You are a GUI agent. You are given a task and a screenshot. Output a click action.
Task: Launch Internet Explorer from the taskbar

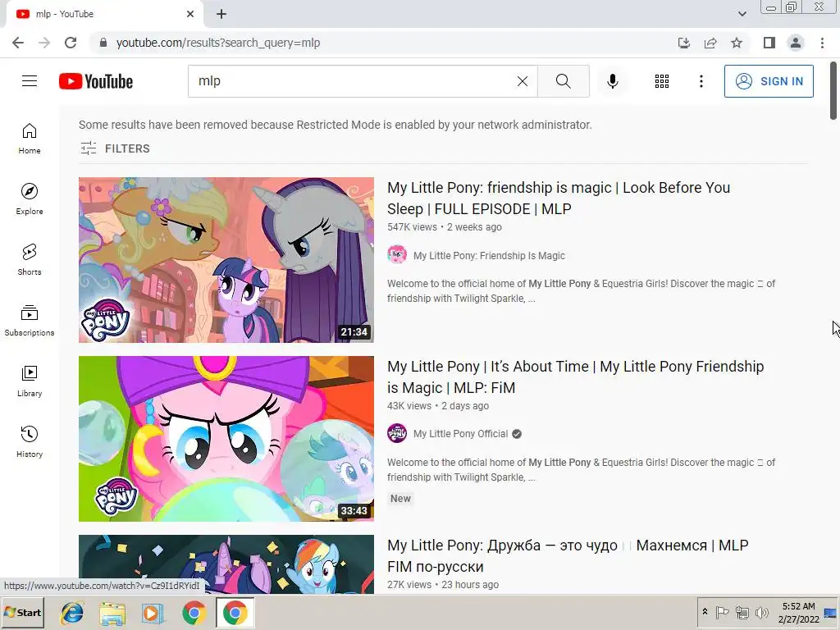click(x=72, y=613)
